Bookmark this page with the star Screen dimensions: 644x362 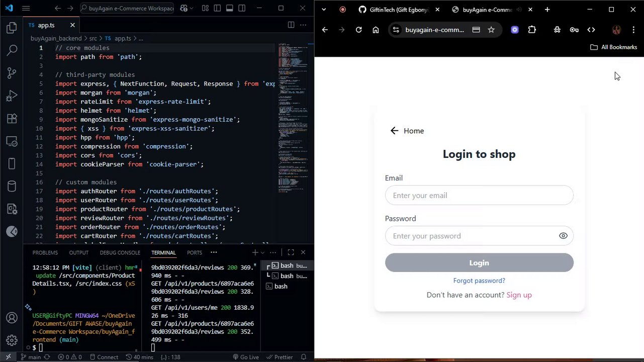(491, 30)
